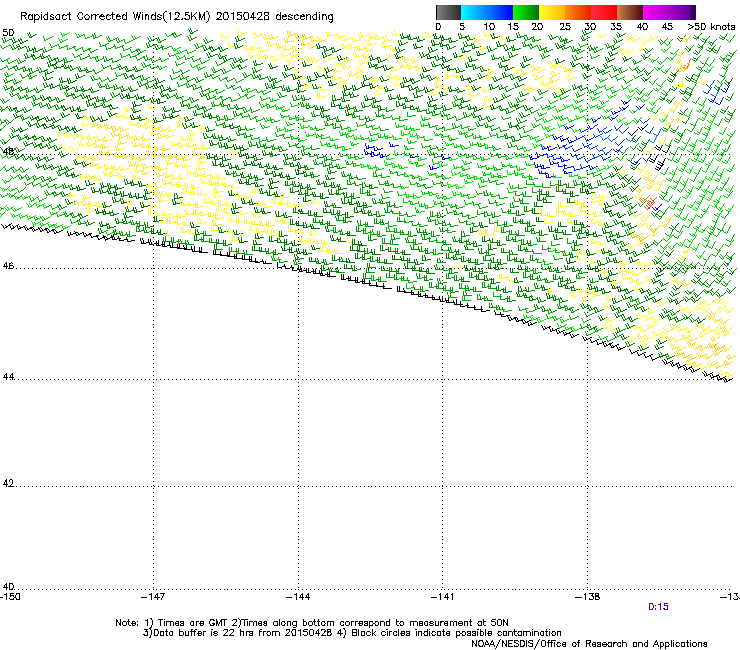The height and width of the screenshot is (650, 740).
Task: Click the '40' label under the color legend
Action: click(x=642, y=27)
